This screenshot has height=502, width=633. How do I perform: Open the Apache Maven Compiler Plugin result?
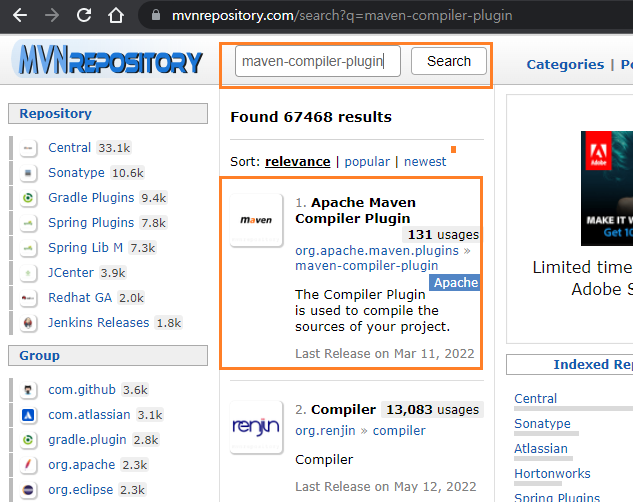[x=355, y=210]
